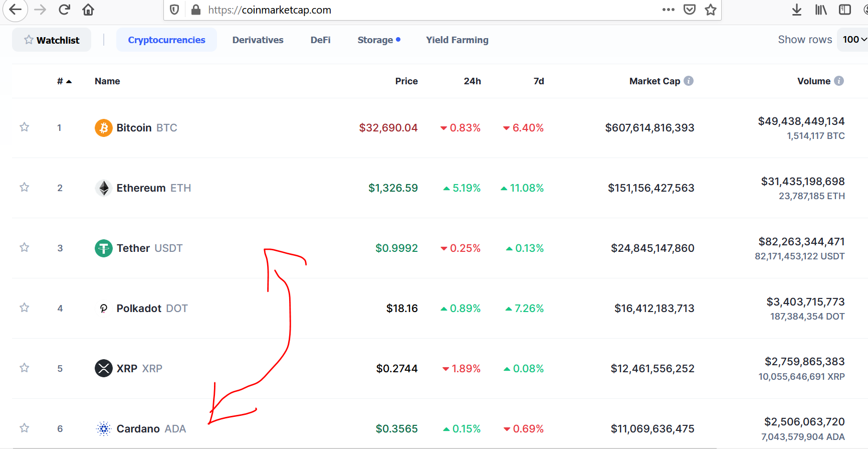The image size is (868, 449).
Task: Click the Cardano logo icon
Action: [x=104, y=428]
